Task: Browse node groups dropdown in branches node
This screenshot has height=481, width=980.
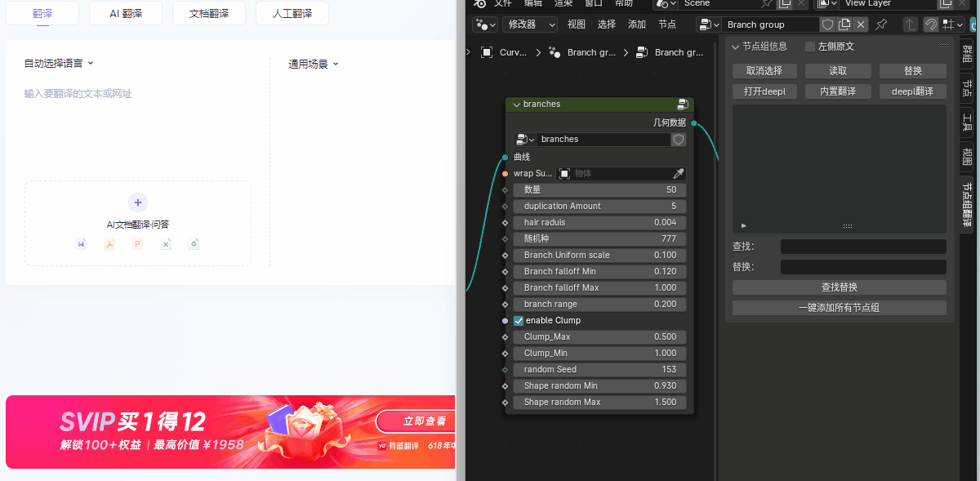Action: click(x=524, y=140)
